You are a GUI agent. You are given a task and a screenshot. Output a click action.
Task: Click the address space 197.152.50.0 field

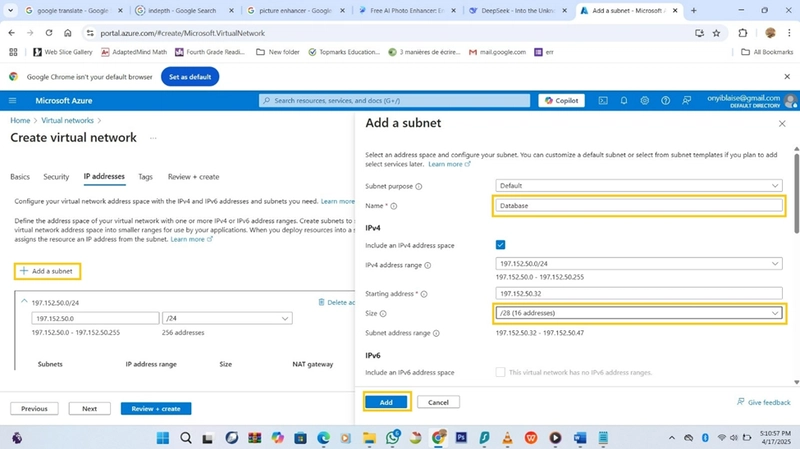95,318
